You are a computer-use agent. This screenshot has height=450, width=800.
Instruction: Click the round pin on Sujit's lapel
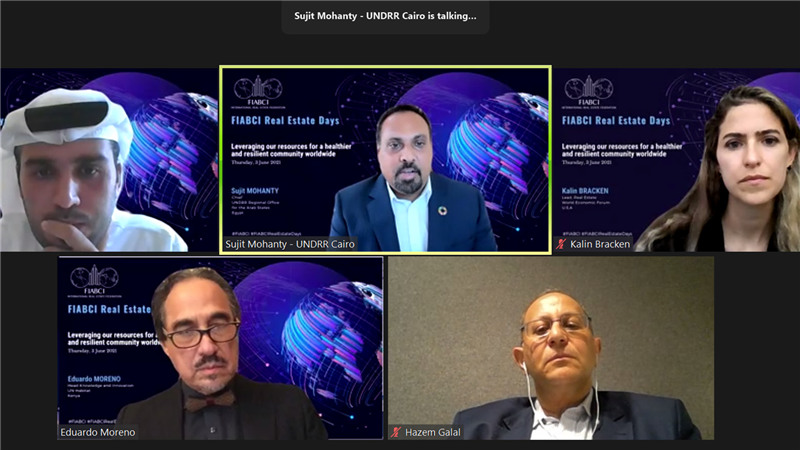pos(442,210)
